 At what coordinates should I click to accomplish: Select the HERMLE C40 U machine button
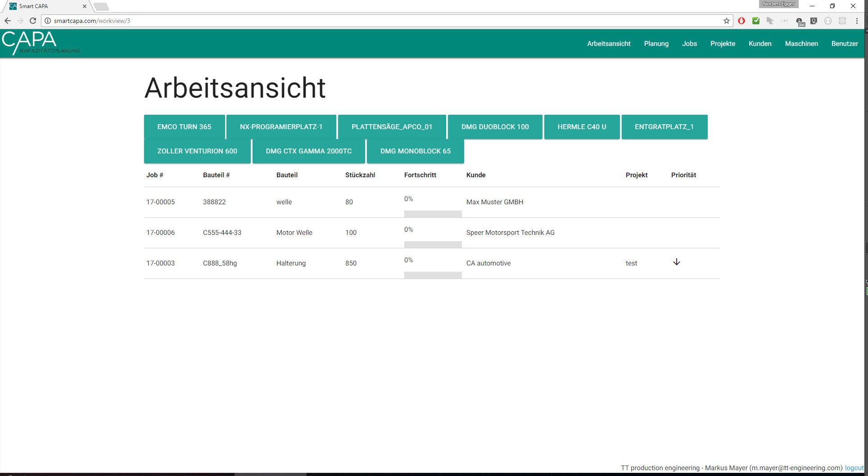click(x=582, y=127)
